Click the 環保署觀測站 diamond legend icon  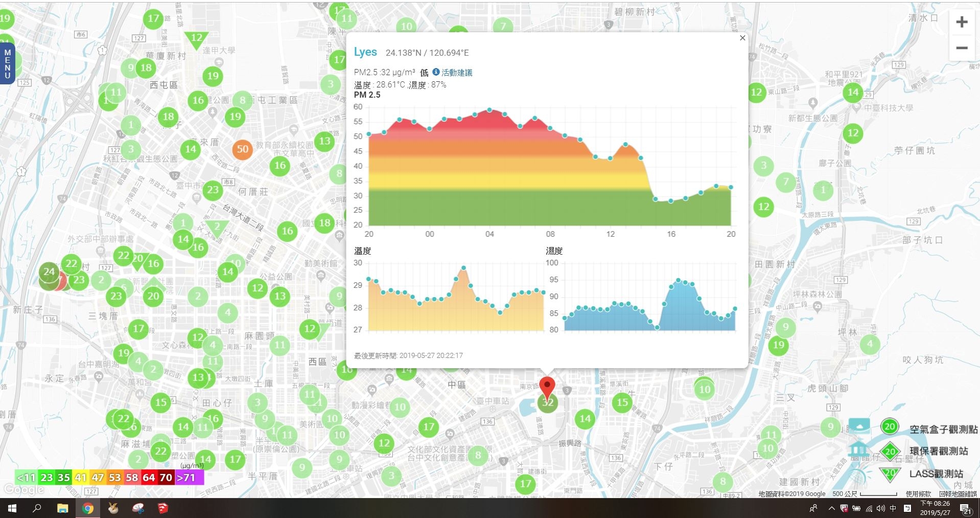(x=890, y=451)
